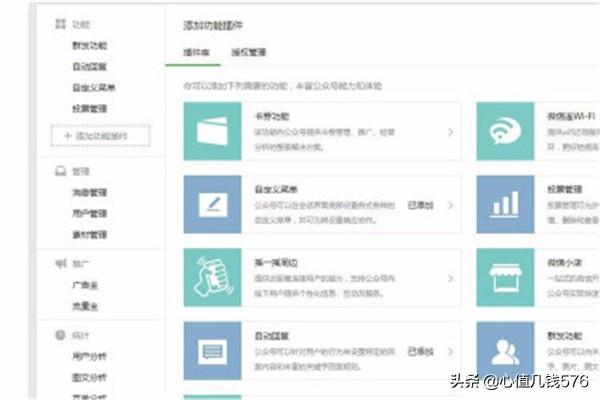600x400 pixels.
Task: Click 已添加 status on the 自定义菜单 card
Action: pyautogui.click(x=421, y=205)
